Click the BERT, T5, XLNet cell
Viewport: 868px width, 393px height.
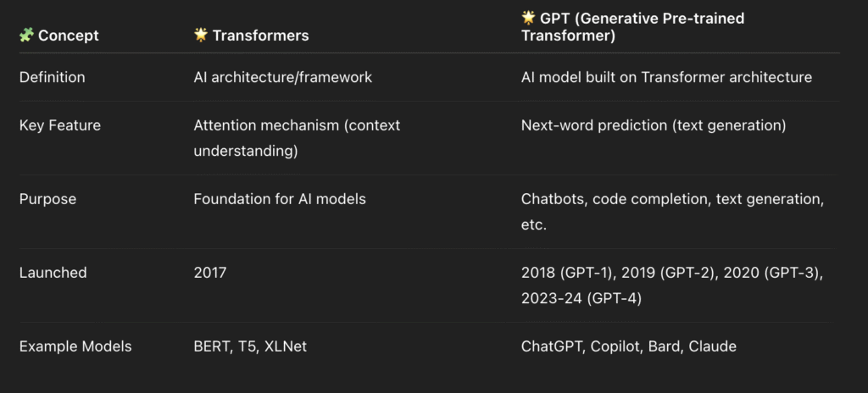[250, 346]
